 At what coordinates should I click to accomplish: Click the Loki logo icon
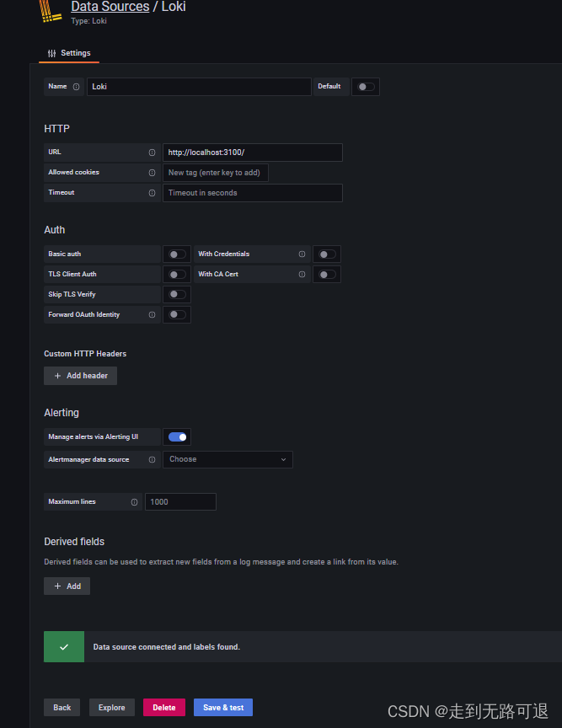[x=51, y=11]
